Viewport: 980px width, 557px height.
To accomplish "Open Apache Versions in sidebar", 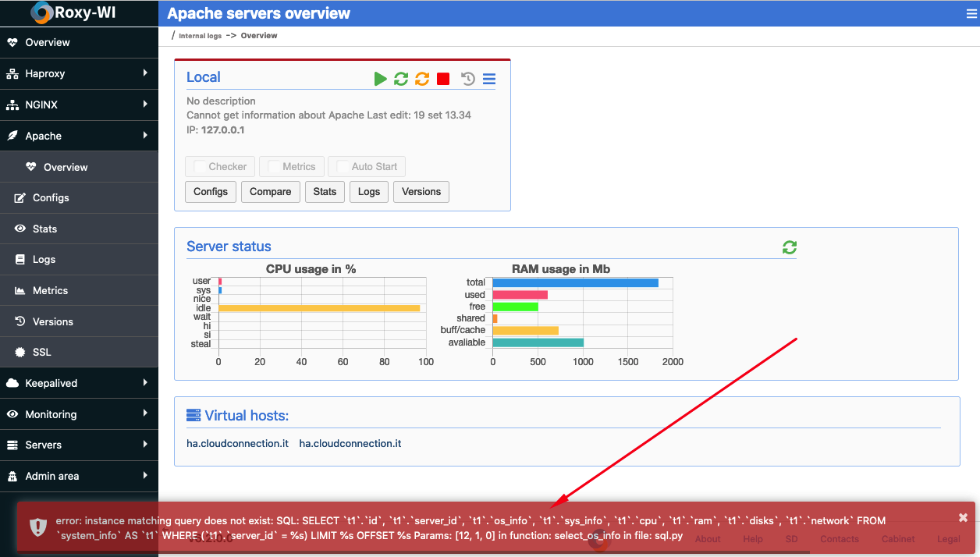I will [x=79, y=321].
